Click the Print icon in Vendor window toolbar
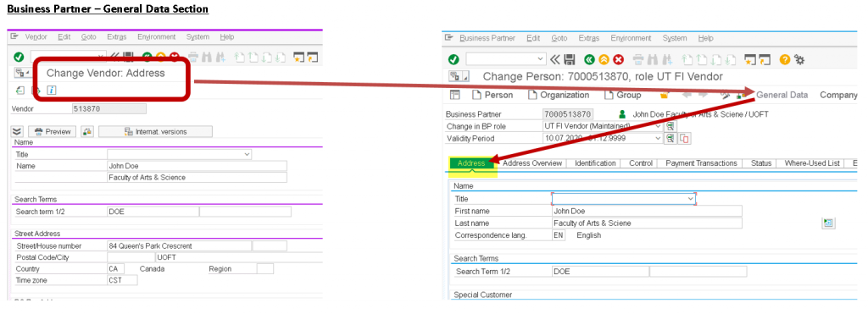 (193, 57)
